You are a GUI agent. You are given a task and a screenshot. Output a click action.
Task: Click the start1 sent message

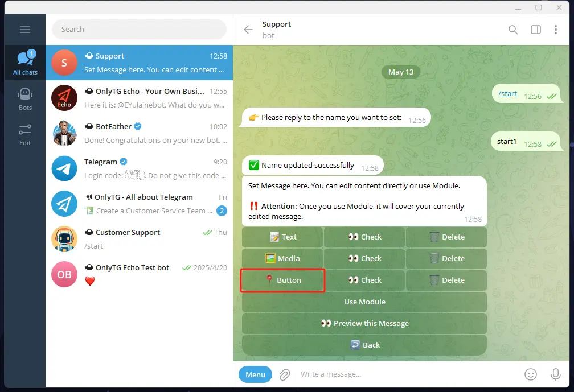tap(526, 142)
